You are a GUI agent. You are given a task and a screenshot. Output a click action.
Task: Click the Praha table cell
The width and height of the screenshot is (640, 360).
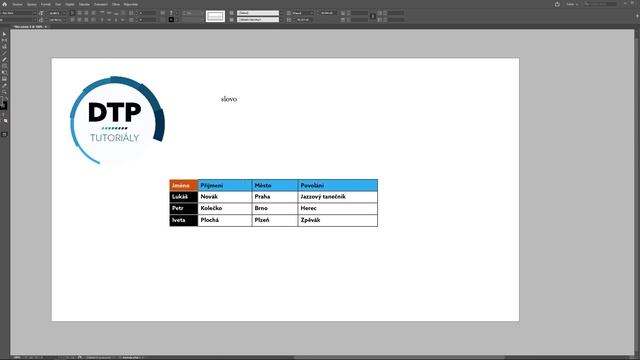point(275,197)
